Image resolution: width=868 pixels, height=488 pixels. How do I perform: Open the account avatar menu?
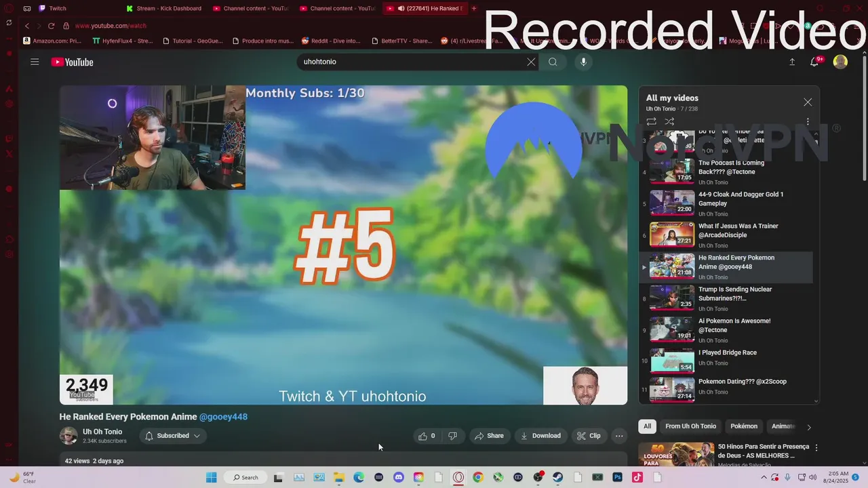pyautogui.click(x=840, y=62)
